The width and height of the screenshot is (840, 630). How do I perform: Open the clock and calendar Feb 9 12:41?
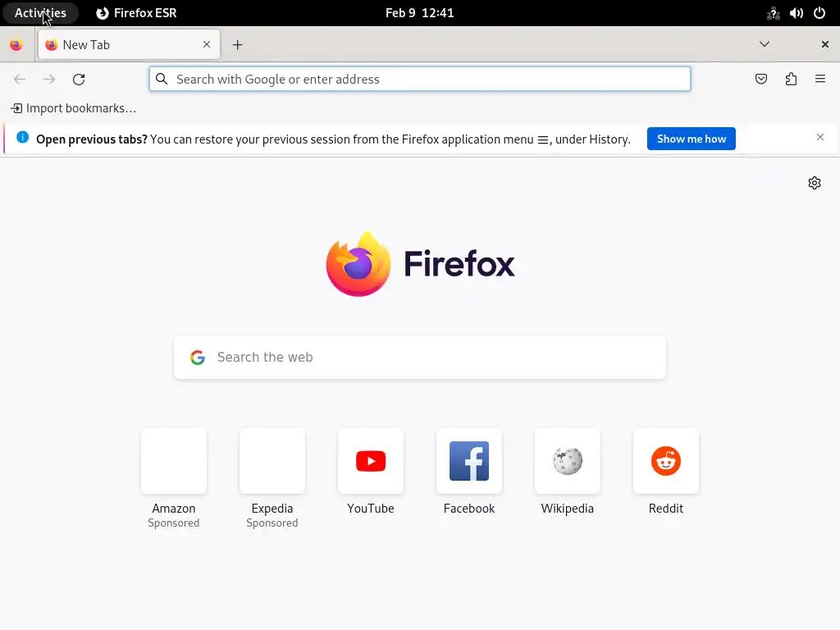coord(419,13)
